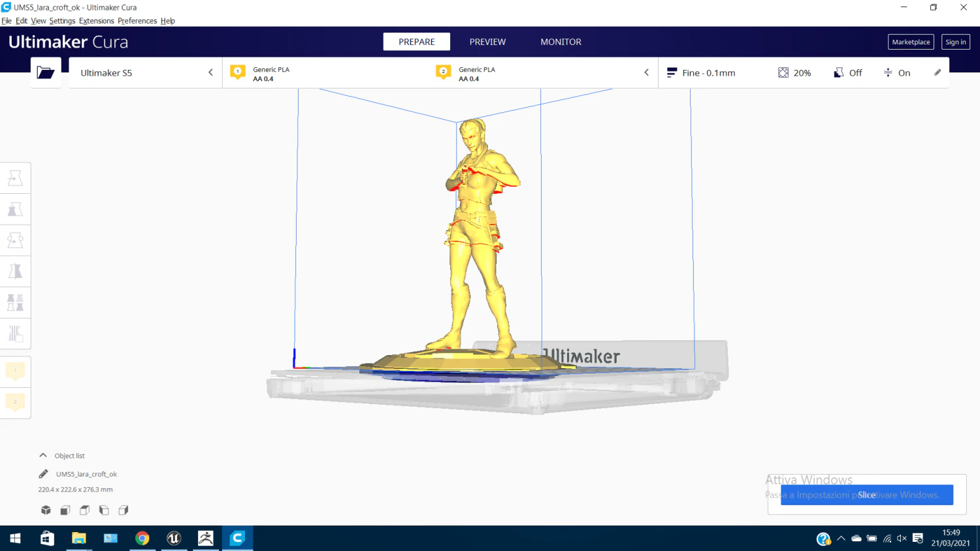The height and width of the screenshot is (551, 980).
Task: Switch to the PREPARE stage tab
Action: coord(417,42)
